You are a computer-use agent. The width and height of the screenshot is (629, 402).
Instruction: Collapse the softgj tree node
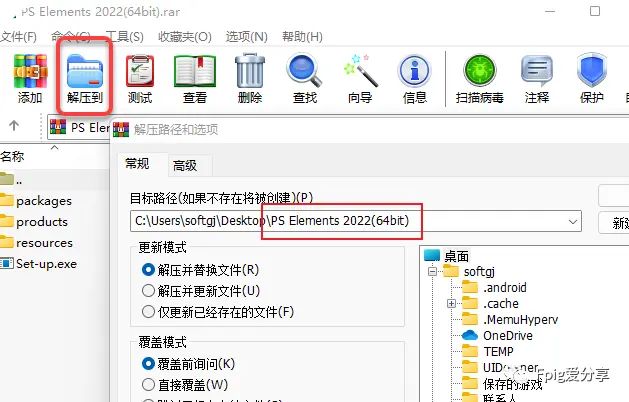(432, 272)
